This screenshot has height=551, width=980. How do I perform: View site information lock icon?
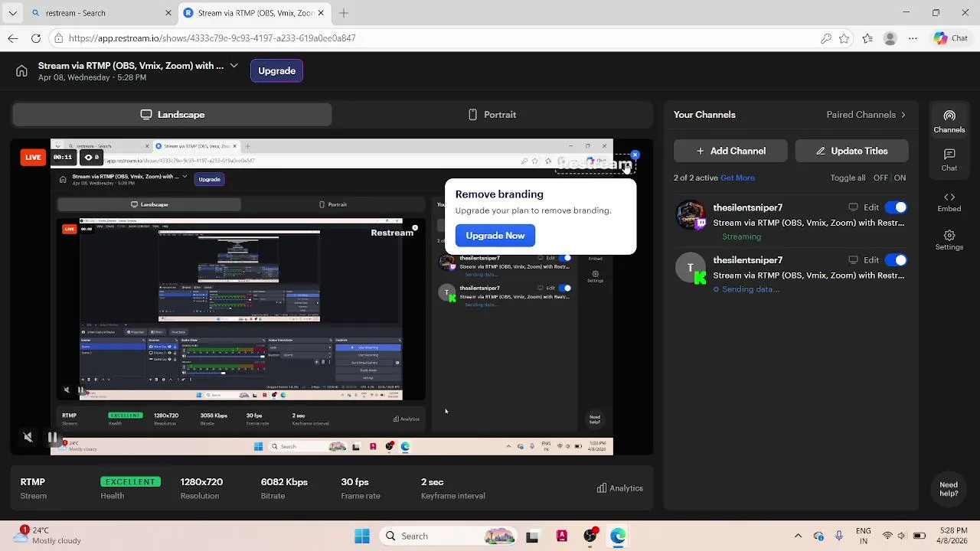58,38
